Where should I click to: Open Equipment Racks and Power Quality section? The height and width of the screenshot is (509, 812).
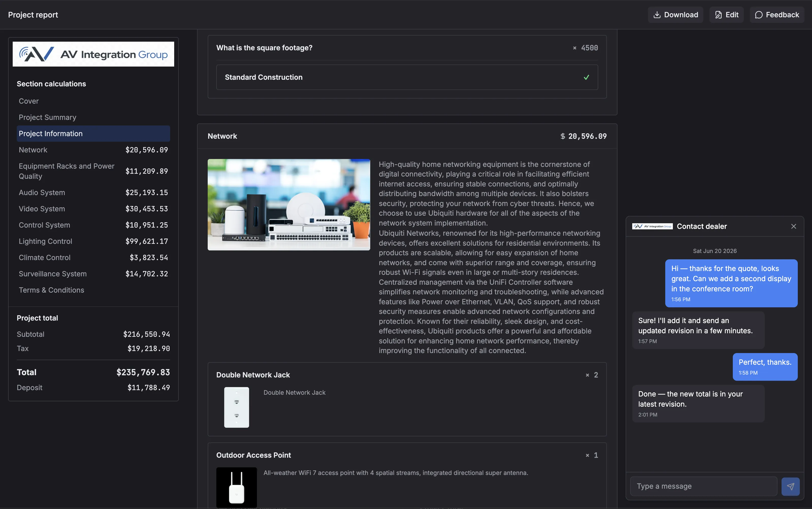tap(93, 171)
